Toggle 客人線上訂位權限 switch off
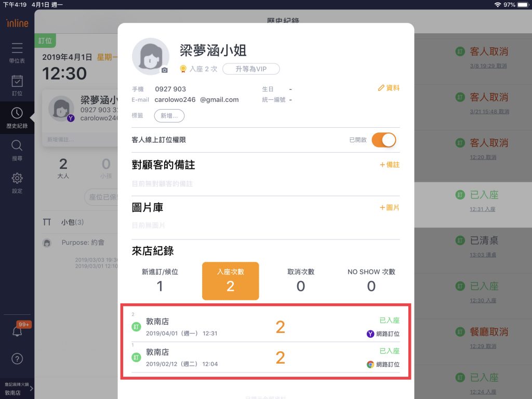532x399 pixels. point(384,140)
